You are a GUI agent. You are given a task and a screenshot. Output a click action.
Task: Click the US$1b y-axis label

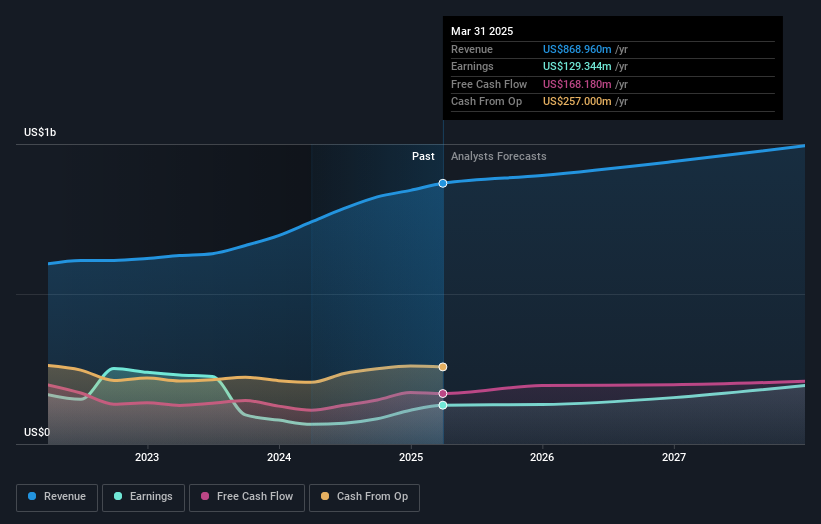coord(40,132)
